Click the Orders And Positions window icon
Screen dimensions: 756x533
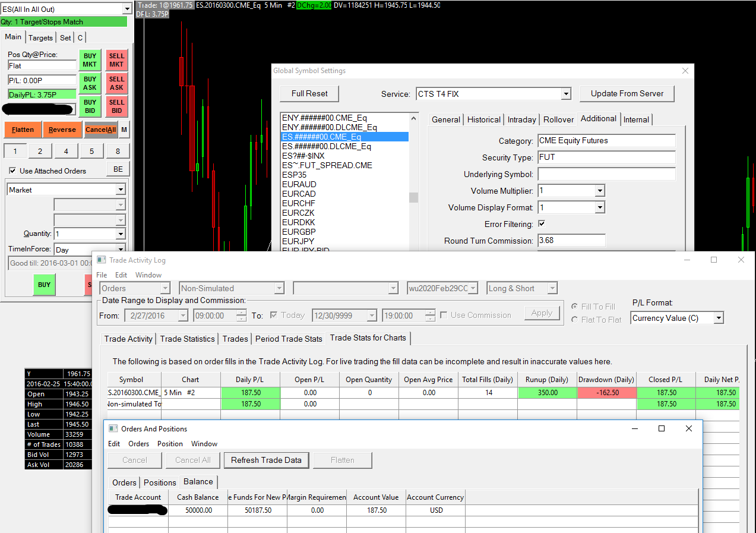[113, 428]
